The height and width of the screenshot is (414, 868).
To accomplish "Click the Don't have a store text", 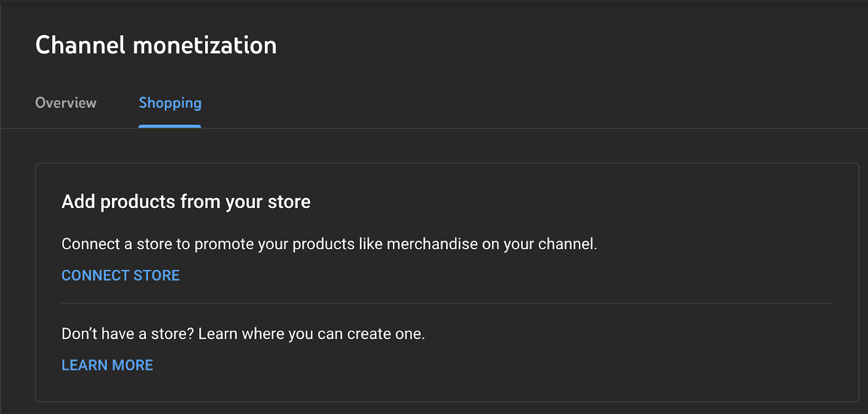I will pos(243,334).
